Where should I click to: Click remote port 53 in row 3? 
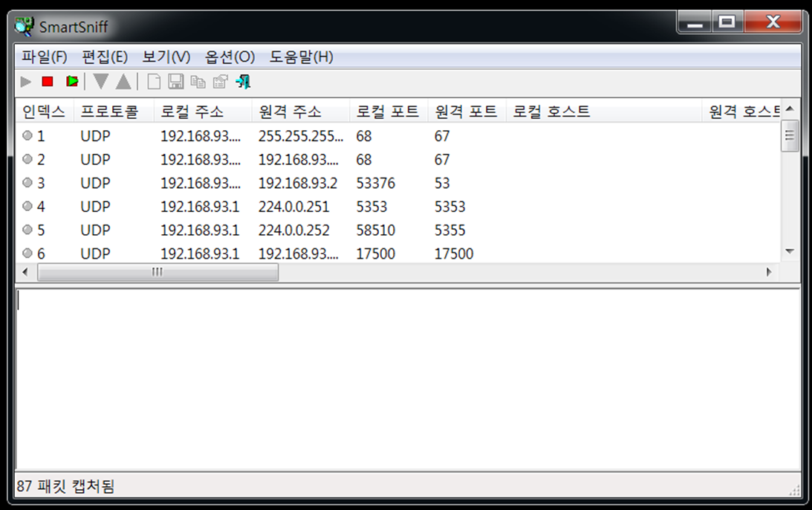coord(442,183)
